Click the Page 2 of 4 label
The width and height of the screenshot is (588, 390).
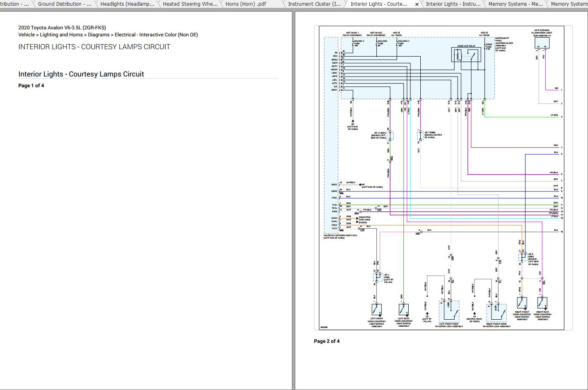327,341
